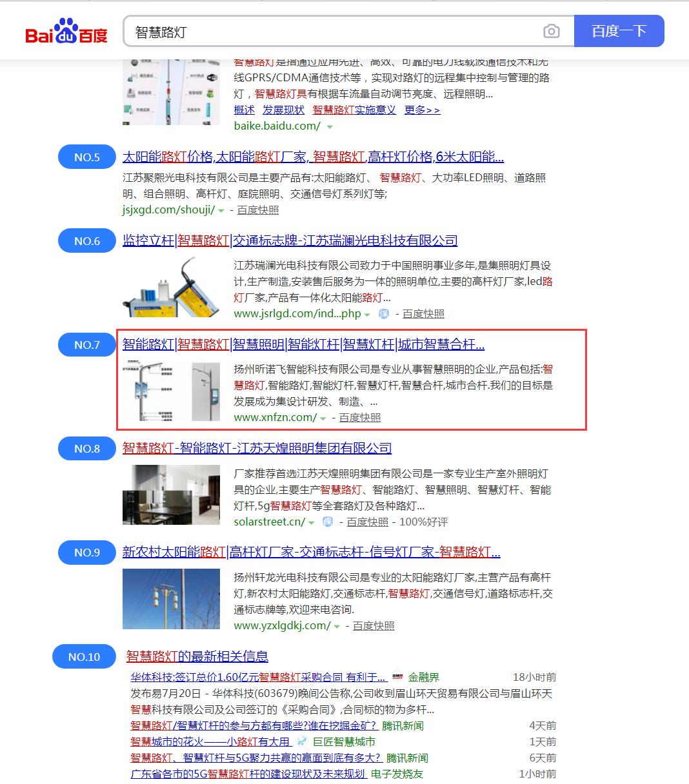Open street lamp thumbnail of 扬州昕诺飞 result

(x=171, y=391)
